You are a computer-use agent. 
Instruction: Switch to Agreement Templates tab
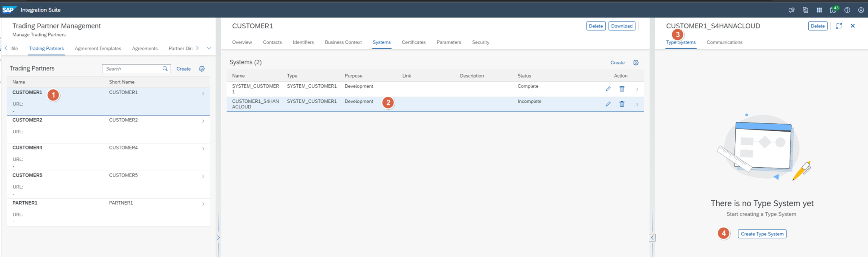[x=98, y=48]
